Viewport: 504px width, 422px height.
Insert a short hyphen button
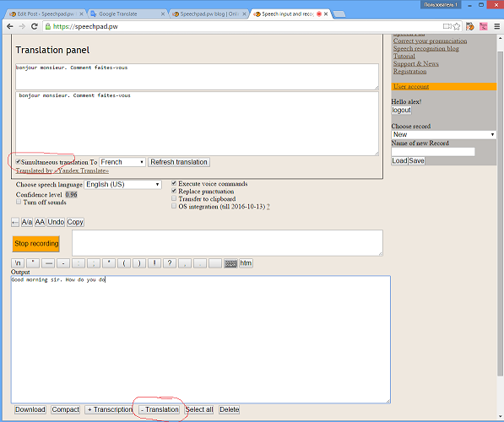click(63, 263)
